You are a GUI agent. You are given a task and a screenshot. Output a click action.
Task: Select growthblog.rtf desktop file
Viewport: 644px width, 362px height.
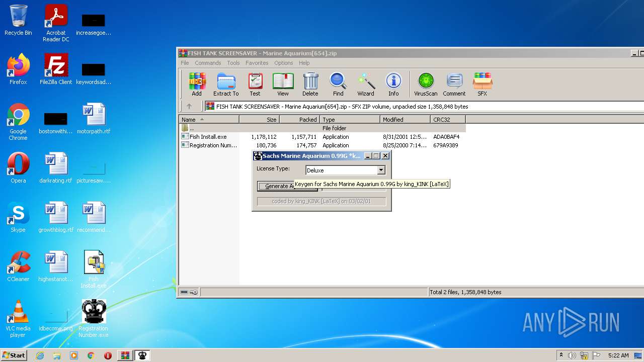coord(56,217)
